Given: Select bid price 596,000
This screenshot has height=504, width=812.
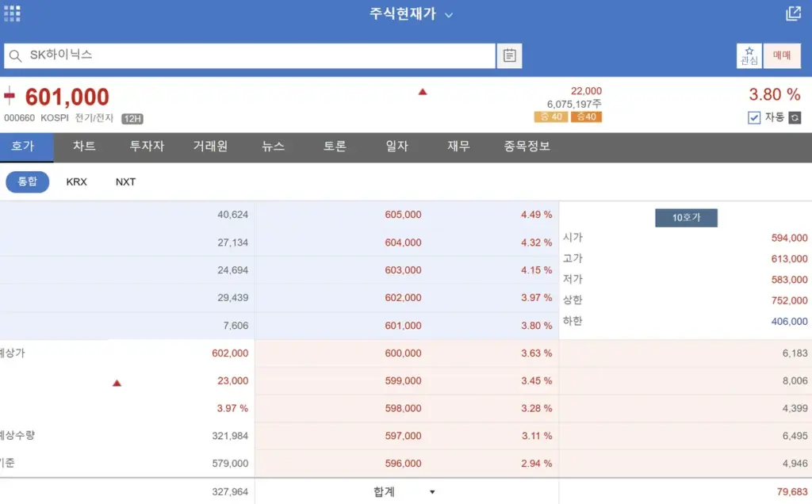Looking at the screenshot, I should tap(403, 464).
